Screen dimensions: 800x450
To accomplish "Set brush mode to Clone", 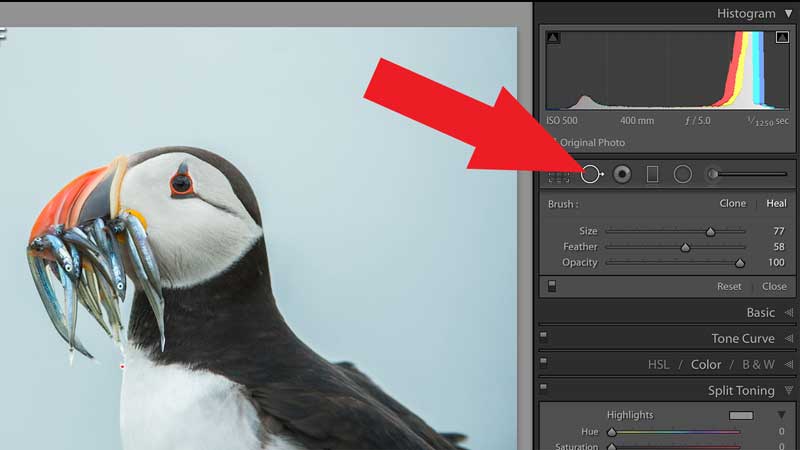I will click(x=733, y=204).
